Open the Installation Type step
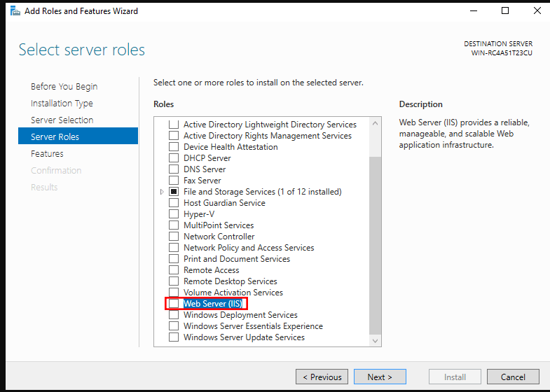Screen dimensions: 550x392 coord(62,104)
